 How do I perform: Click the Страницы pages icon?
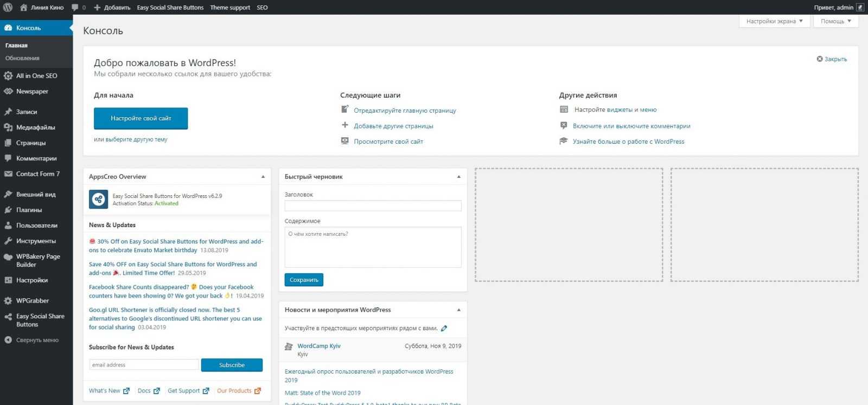pos(8,143)
